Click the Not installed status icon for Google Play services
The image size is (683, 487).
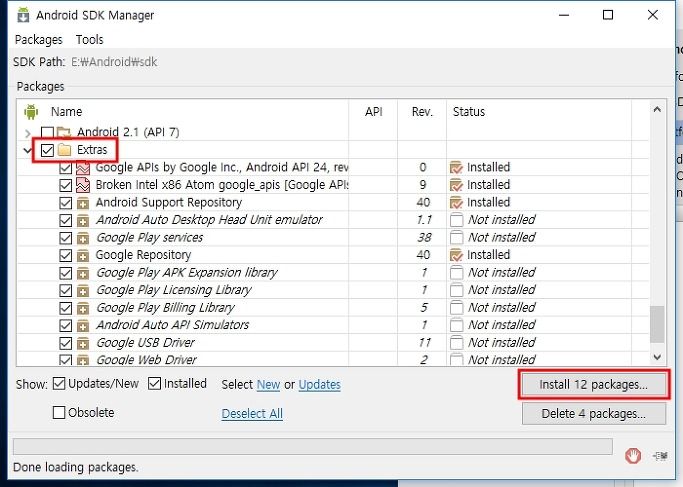456,237
